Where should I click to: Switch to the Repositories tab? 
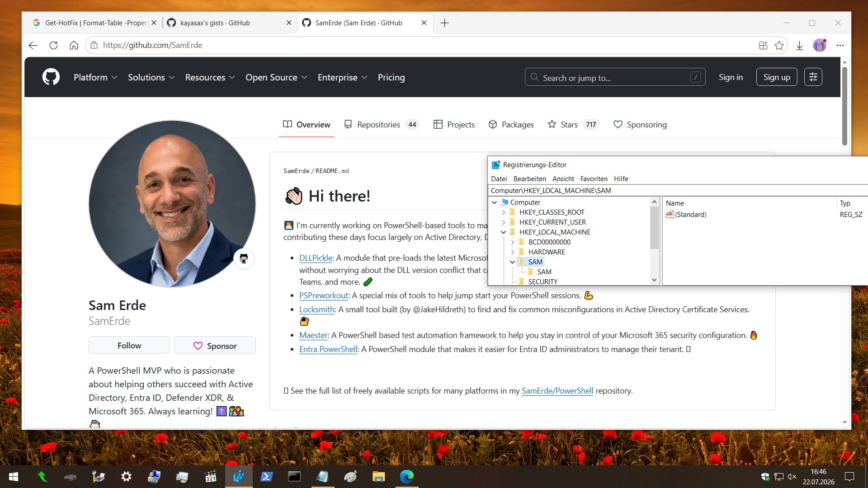point(382,125)
